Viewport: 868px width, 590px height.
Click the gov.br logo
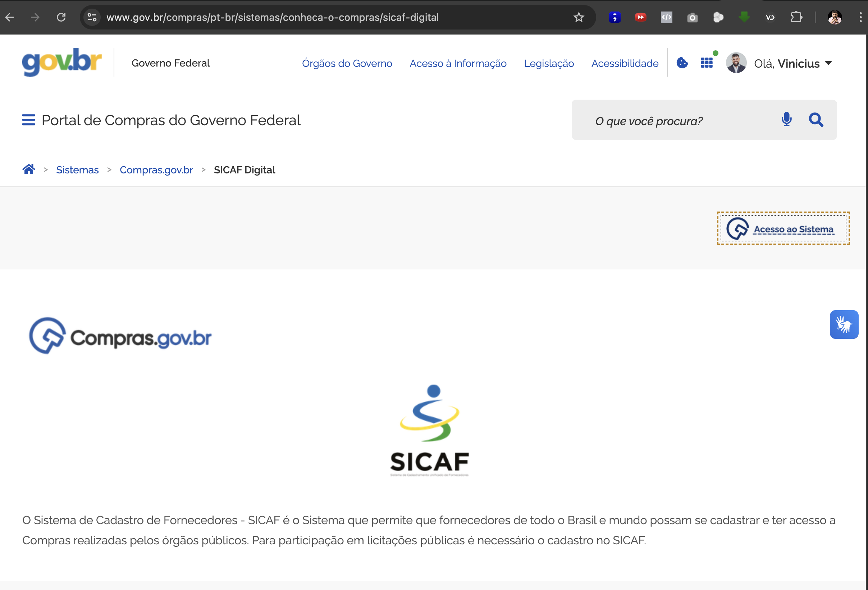point(62,62)
